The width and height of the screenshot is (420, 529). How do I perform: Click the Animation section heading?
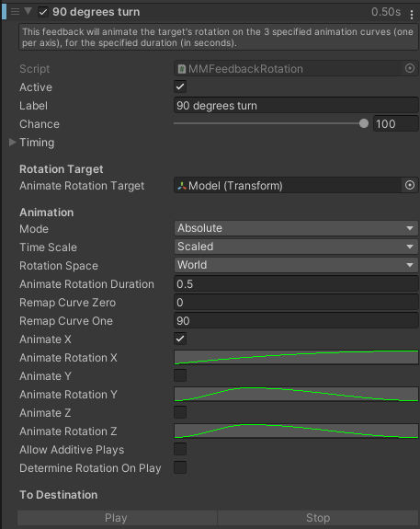tap(46, 213)
